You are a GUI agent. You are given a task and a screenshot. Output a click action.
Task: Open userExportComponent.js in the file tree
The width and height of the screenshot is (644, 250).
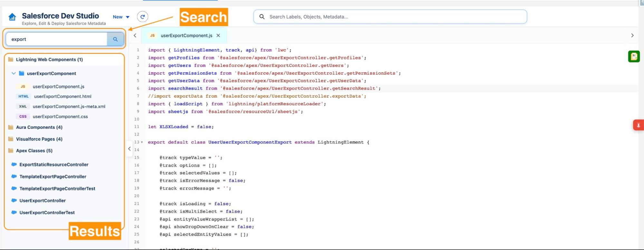[58, 86]
